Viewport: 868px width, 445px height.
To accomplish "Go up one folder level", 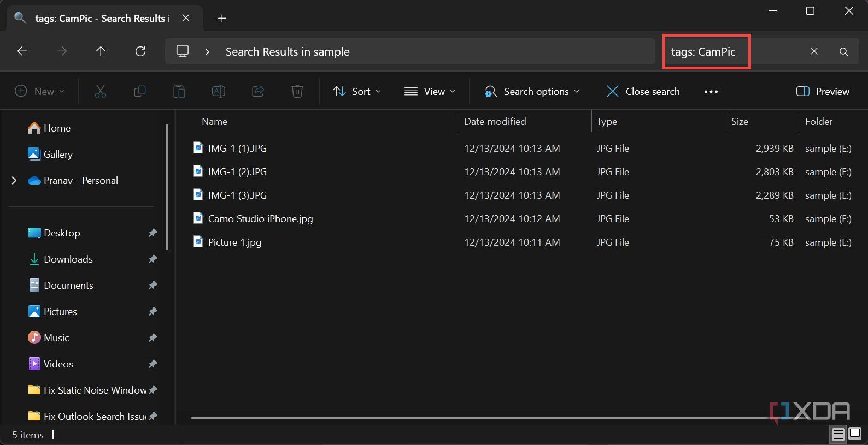I will click(101, 51).
